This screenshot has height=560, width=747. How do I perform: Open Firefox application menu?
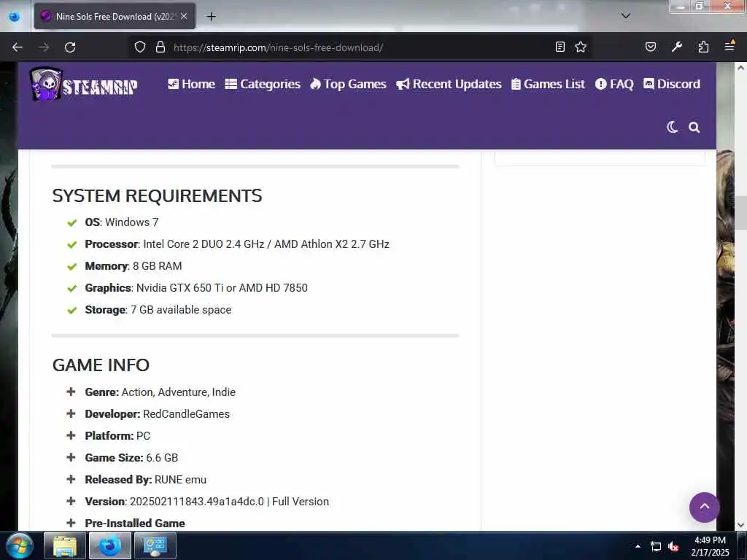coord(729,46)
